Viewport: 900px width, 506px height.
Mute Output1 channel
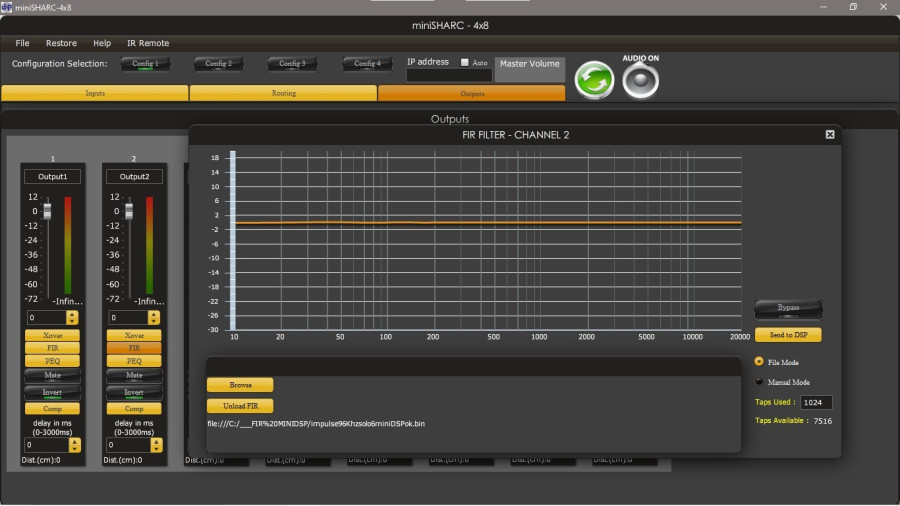pos(52,376)
